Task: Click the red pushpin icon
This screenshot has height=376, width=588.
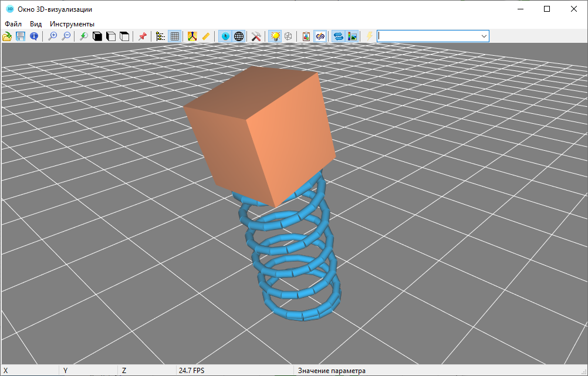Action: point(142,36)
